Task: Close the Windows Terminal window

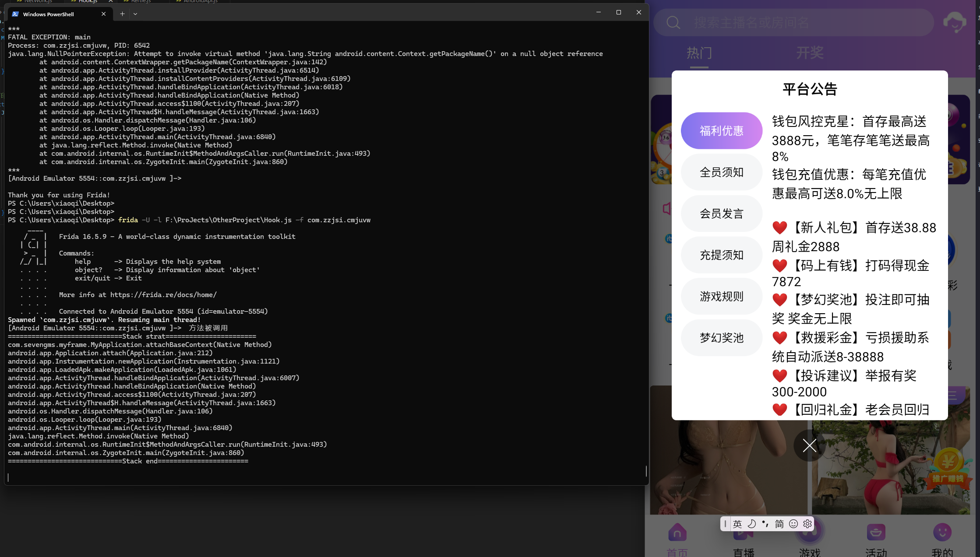Action: click(x=638, y=12)
